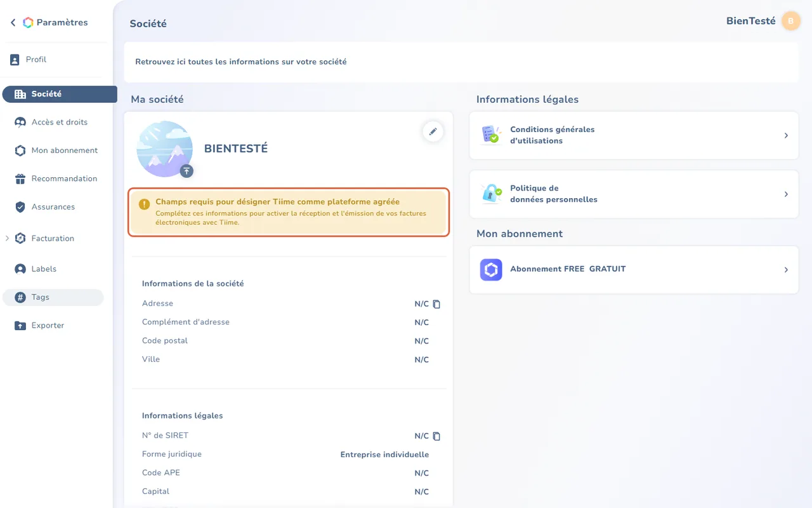Click the Recommandation gift icon
812x508 pixels.
point(20,179)
